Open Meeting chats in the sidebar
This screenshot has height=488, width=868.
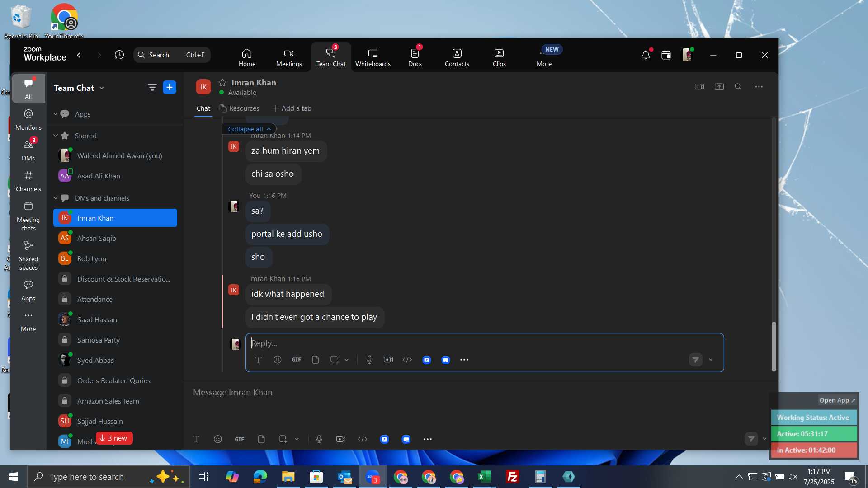click(28, 216)
